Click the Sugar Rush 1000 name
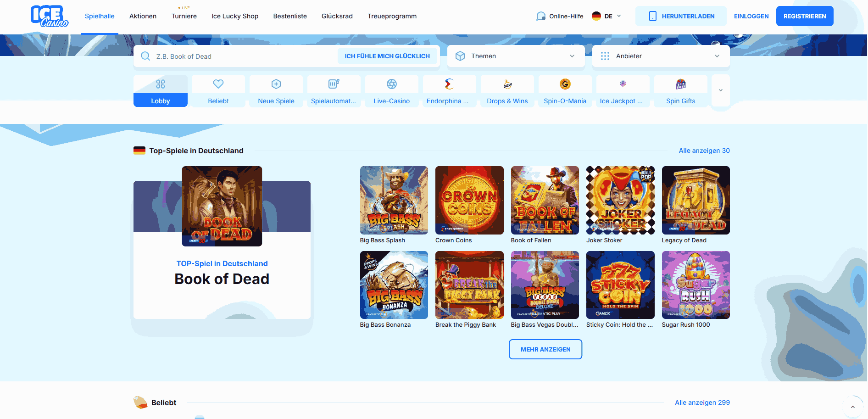 pyautogui.click(x=686, y=324)
